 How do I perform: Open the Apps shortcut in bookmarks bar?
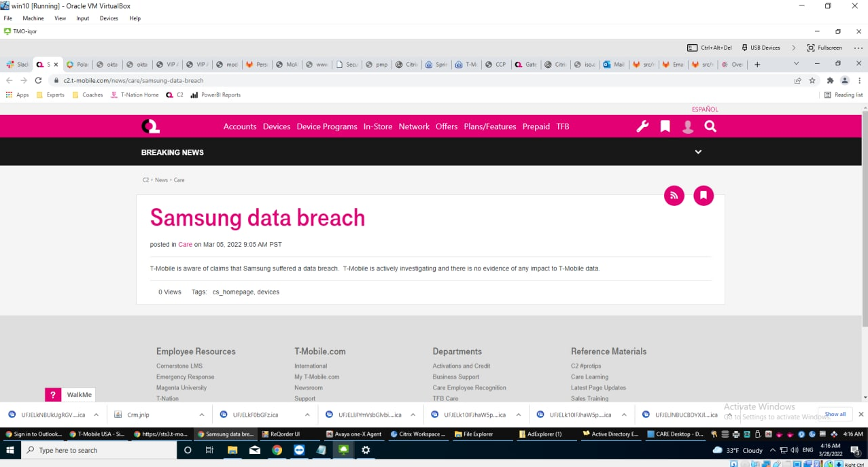18,95
